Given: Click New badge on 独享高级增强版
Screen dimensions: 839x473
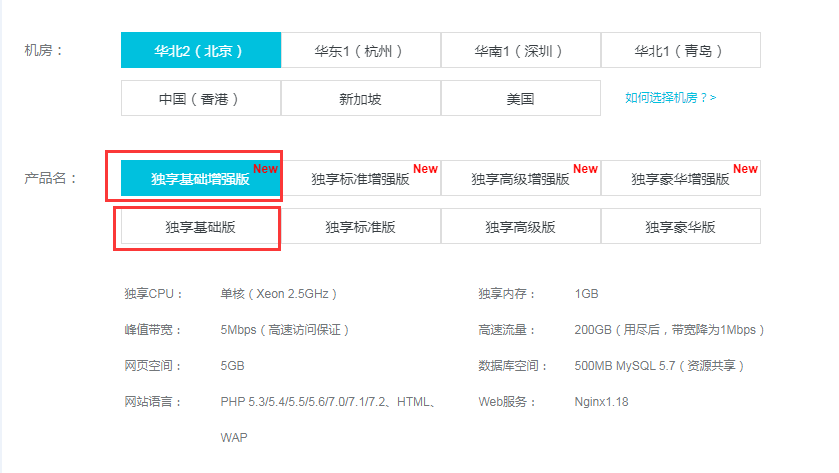Looking at the screenshot, I should tap(585, 169).
